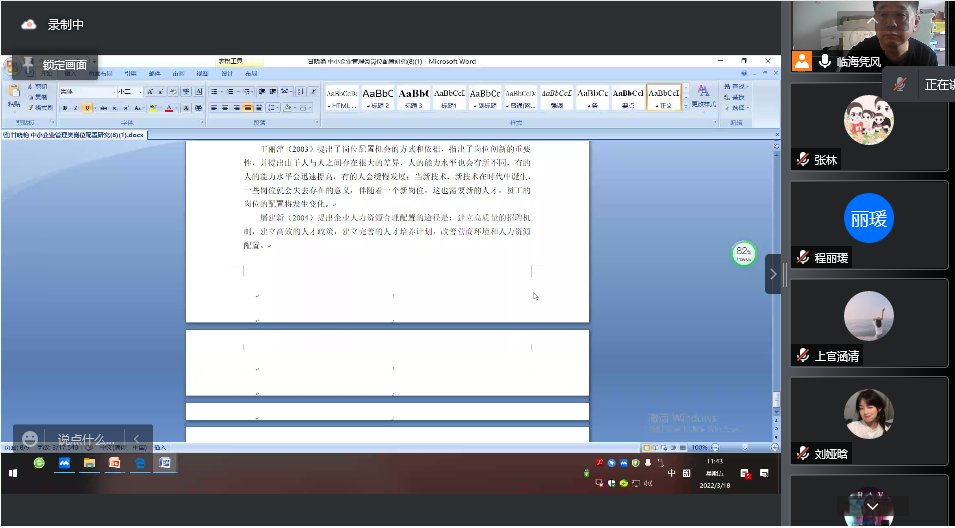Viewport: 955px width, 528px height.
Task: Toggle the host's microphone icon
Action: [825, 61]
